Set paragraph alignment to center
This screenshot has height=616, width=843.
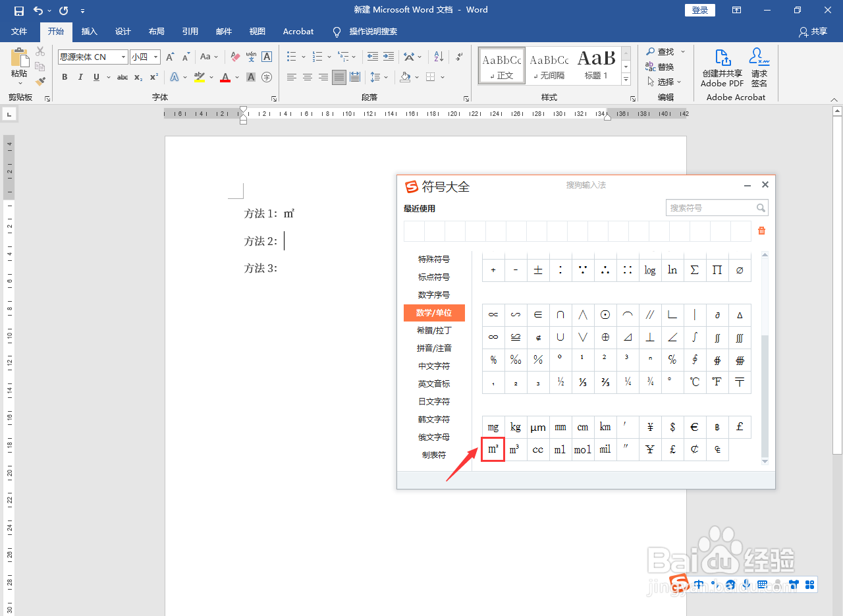(x=308, y=77)
